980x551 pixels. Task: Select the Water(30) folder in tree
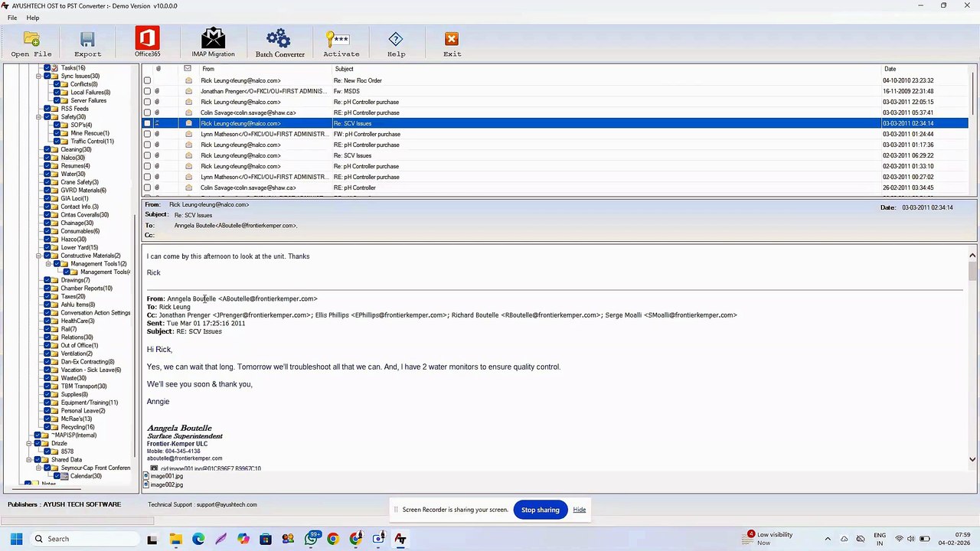[x=73, y=174]
